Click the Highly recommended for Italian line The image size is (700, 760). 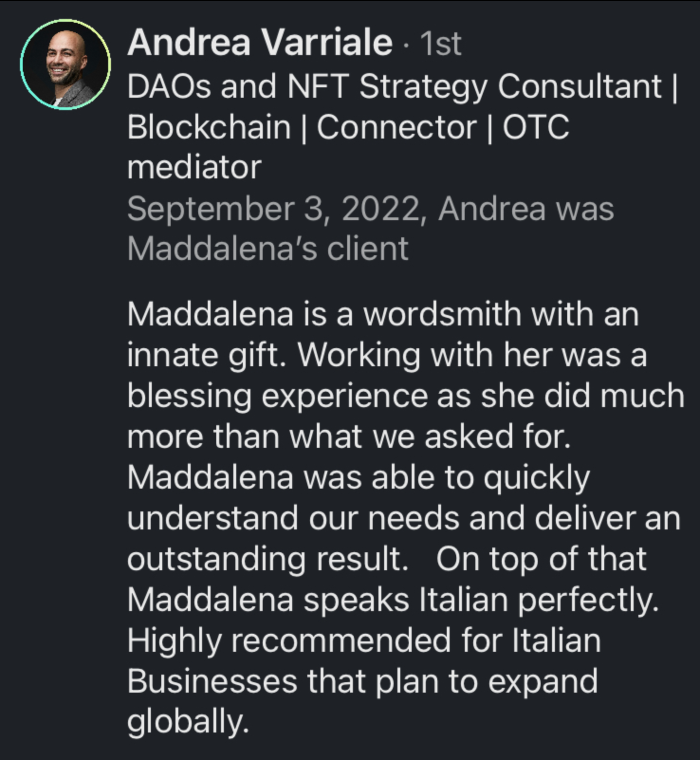[x=364, y=640]
